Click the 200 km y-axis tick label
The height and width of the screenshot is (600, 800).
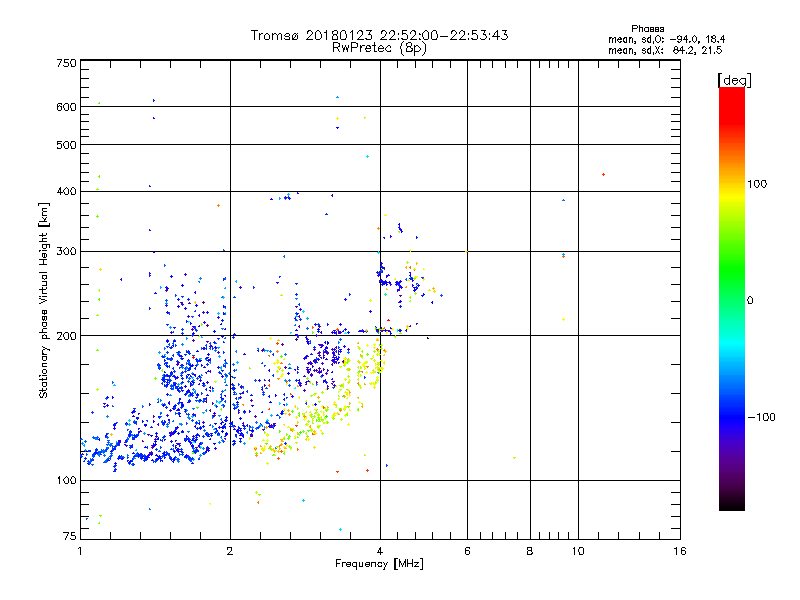[x=67, y=336]
